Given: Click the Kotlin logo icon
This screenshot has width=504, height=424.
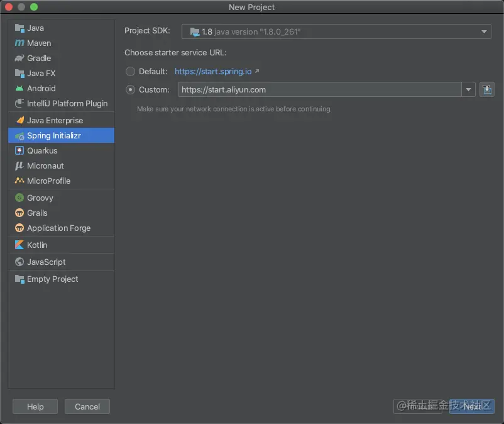Looking at the screenshot, I should [x=19, y=245].
